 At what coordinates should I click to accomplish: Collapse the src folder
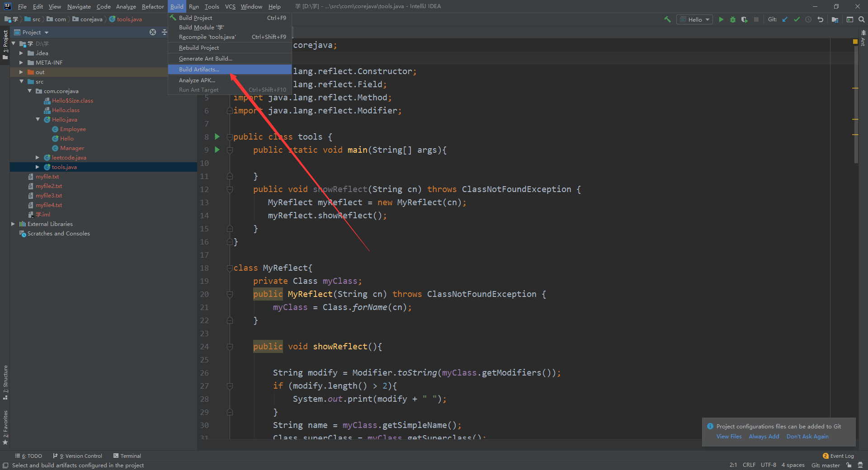click(x=21, y=81)
